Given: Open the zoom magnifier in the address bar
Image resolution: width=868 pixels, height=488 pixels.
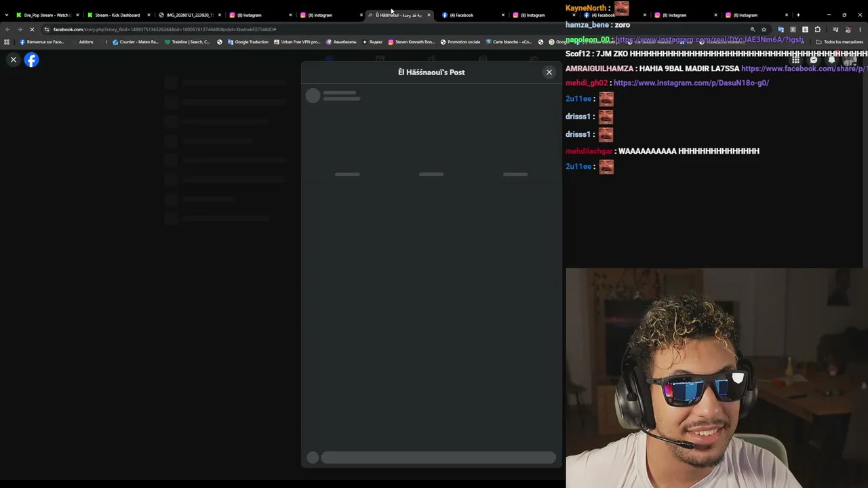Looking at the screenshot, I should click(753, 29).
